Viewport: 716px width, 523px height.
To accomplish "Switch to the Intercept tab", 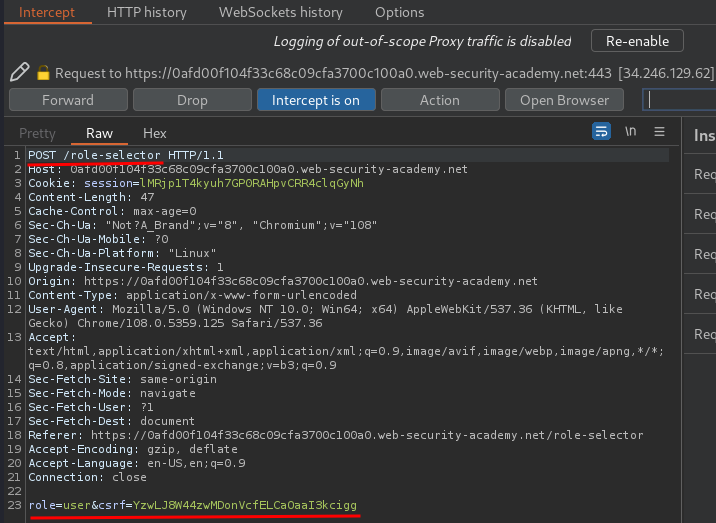I will (47, 12).
